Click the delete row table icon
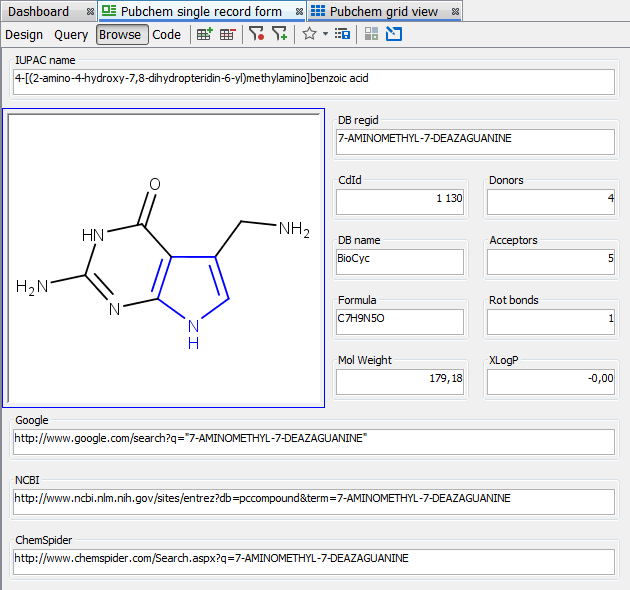This screenshot has width=630, height=590. 227,34
